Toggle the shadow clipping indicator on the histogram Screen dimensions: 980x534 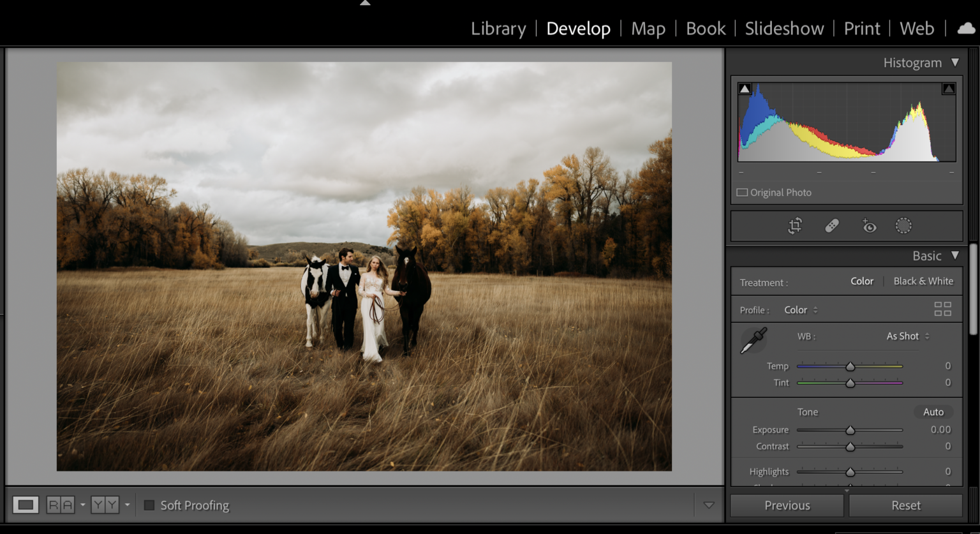point(745,87)
